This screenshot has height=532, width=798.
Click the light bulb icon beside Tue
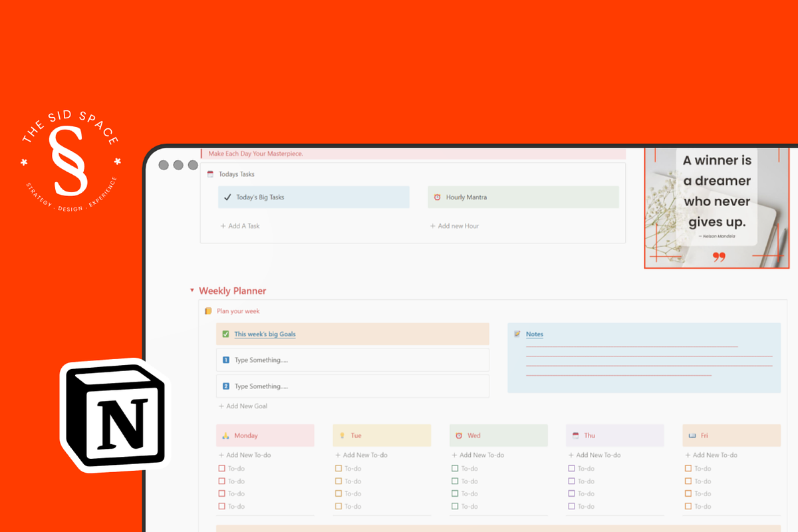[x=342, y=436]
